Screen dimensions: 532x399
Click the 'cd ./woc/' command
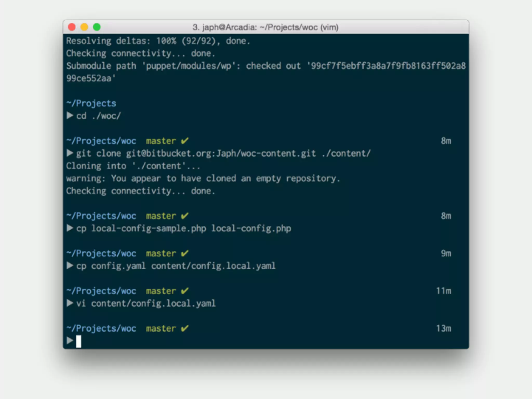tap(98, 116)
